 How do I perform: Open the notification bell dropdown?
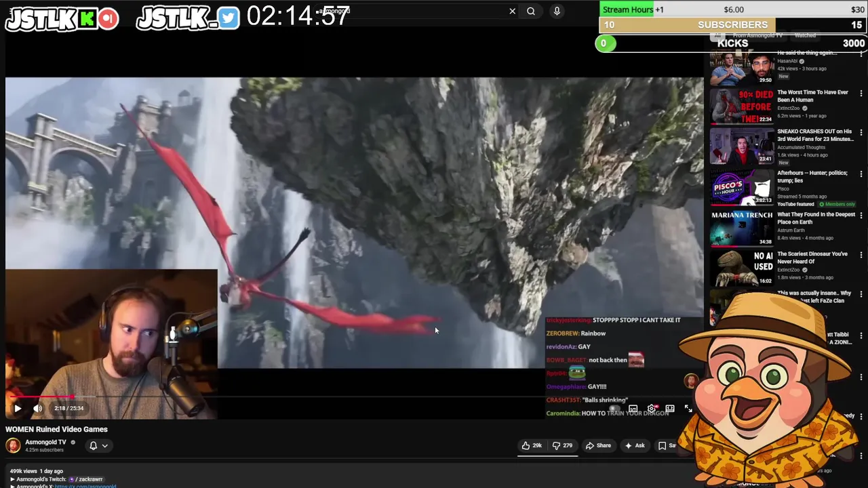click(99, 445)
